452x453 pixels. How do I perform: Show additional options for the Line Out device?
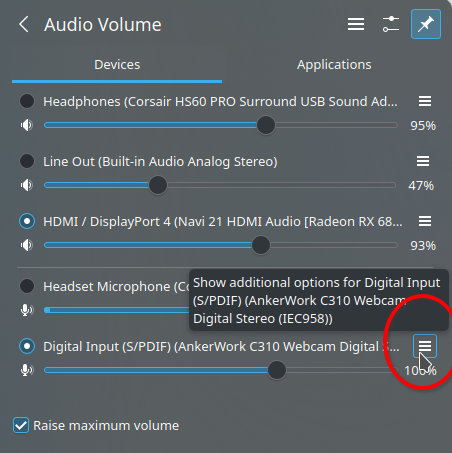point(423,161)
